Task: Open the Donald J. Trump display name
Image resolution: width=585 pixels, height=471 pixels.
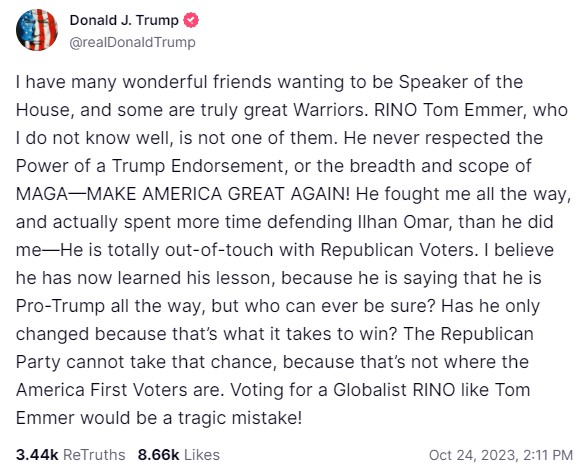Action: tap(124, 20)
